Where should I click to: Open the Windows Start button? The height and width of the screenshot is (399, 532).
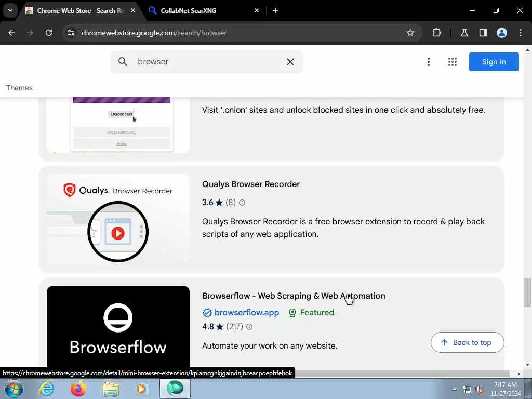coord(14,389)
